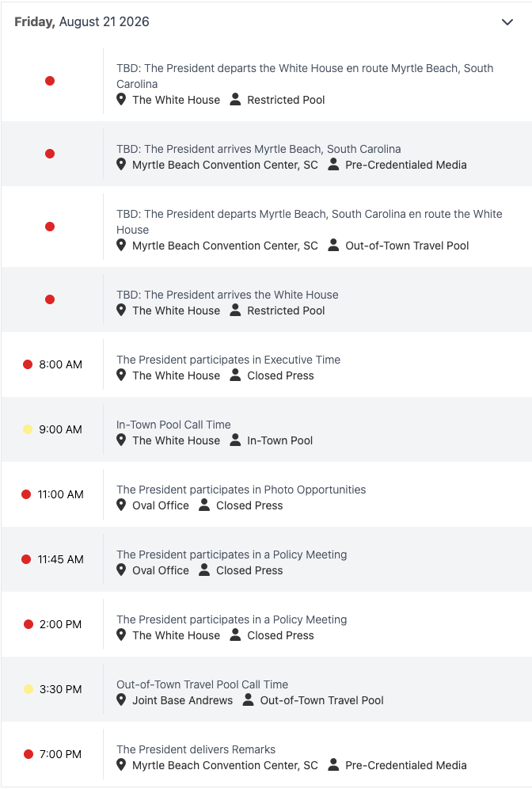The width and height of the screenshot is (532, 789).
Task: Collapse the Friday, August 21 2026 section chevron
Action: (507, 22)
